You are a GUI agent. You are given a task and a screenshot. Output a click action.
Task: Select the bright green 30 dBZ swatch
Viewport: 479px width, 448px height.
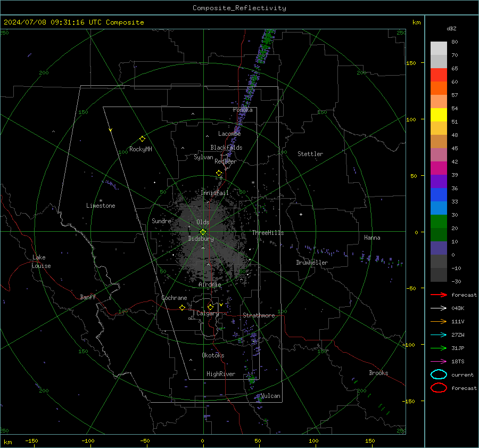tap(439, 221)
